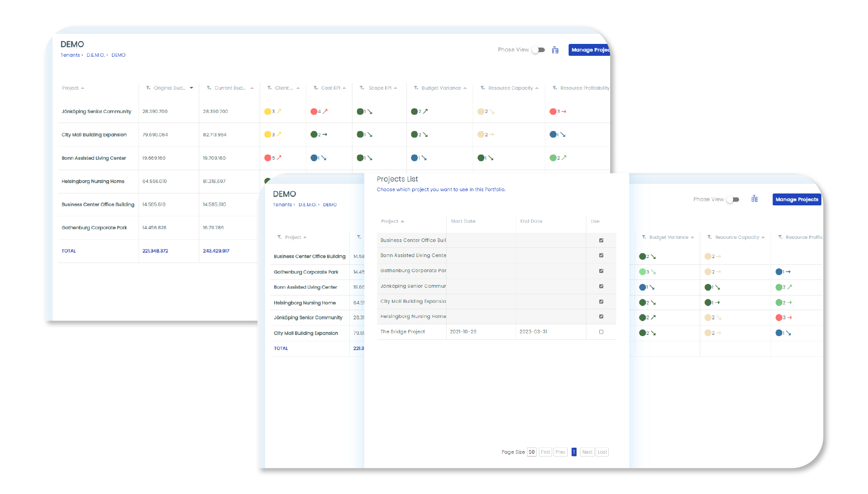
Task: Click the fully visible Manage Projects button
Action: (x=797, y=199)
